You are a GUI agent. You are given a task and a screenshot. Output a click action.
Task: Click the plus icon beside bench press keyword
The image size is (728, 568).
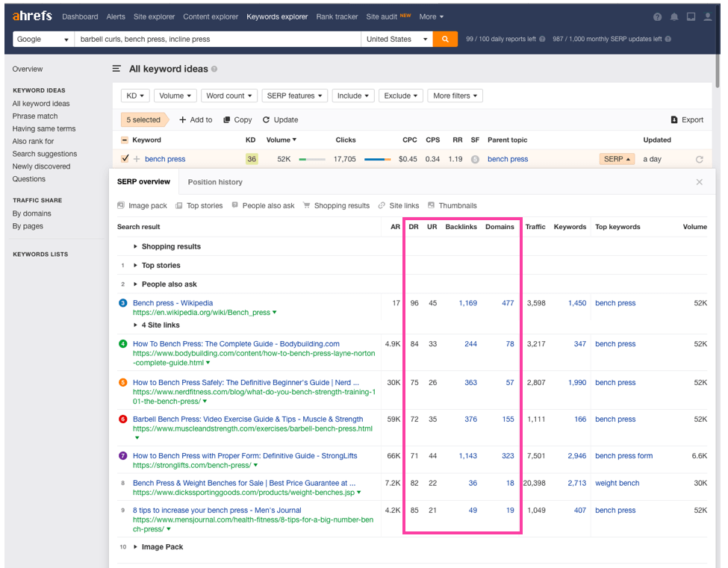pyautogui.click(x=137, y=159)
